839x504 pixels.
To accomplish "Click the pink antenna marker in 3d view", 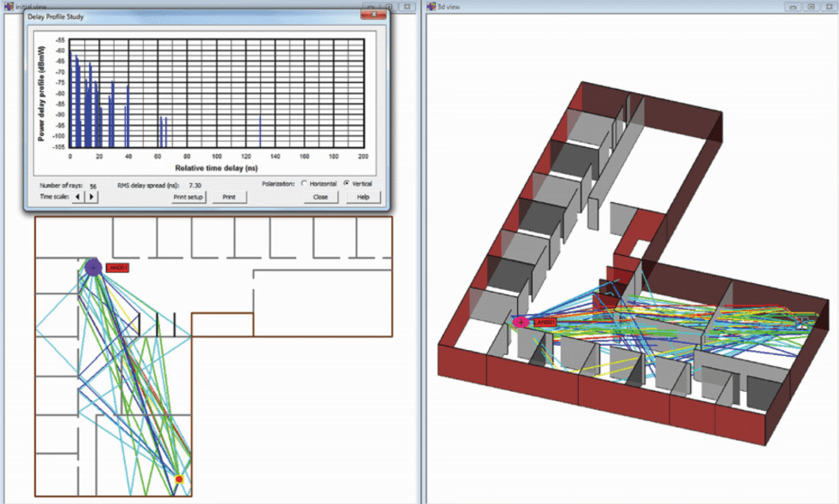I will coord(520,322).
